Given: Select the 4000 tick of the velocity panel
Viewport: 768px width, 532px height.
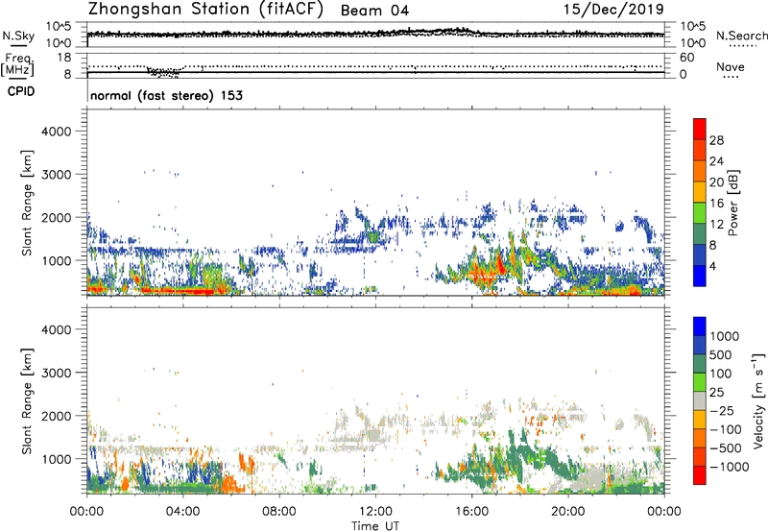Looking at the screenshot, I should [57, 329].
